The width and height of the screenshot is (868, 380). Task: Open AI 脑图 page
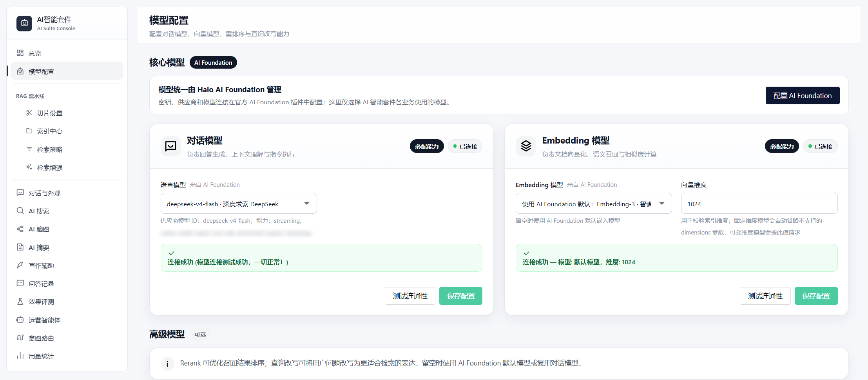(67, 229)
